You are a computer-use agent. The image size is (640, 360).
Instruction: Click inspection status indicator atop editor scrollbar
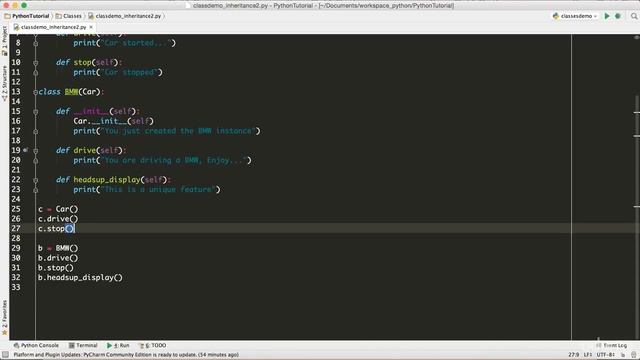[637, 37]
